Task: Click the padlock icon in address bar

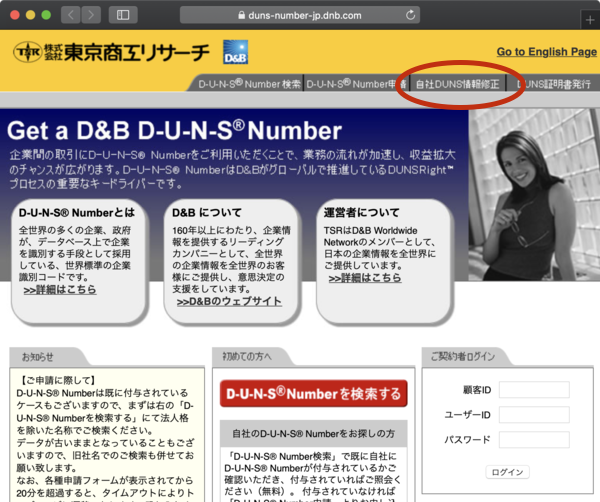Action: tap(241, 15)
